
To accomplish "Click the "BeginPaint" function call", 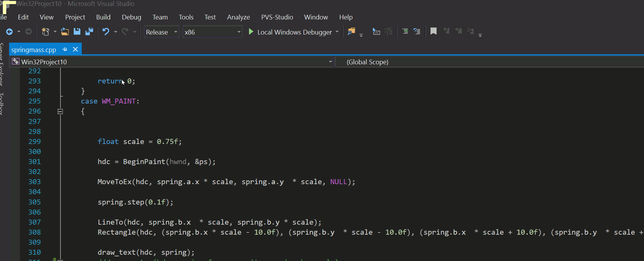I will coord(144,162).
